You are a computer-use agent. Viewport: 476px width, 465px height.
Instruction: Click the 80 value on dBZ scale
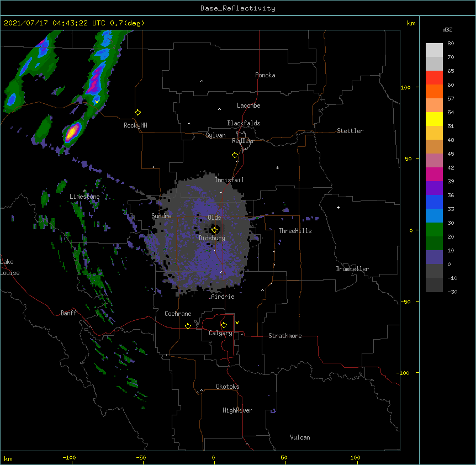451,44
